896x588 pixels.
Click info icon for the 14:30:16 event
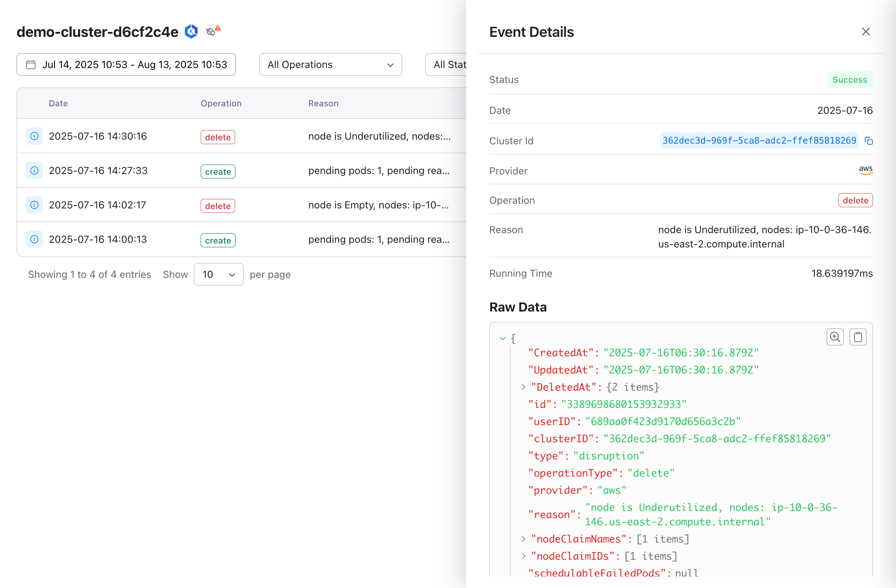click(x=34, y=136)
